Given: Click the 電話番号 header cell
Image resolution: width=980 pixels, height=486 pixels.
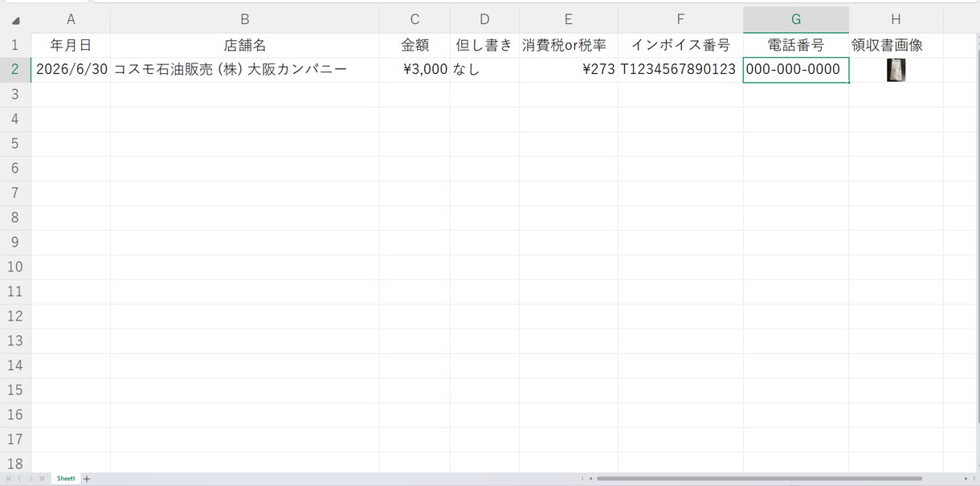Looking at the screenshot, I should [796, 45].
